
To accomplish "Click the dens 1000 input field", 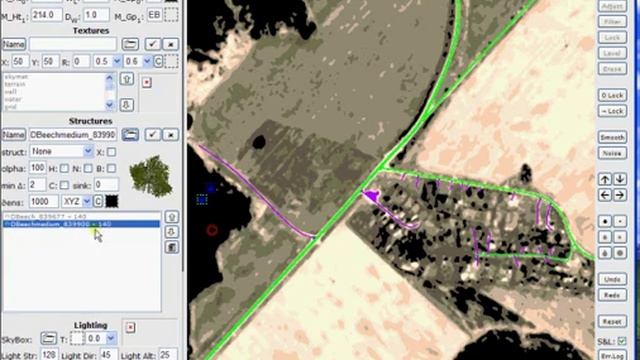I will (x=44, y=201).
